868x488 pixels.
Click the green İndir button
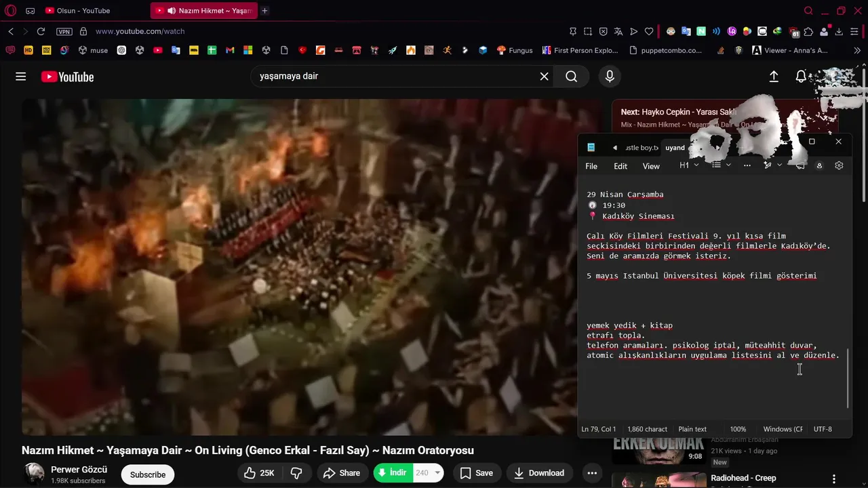[x=393, y=473]
